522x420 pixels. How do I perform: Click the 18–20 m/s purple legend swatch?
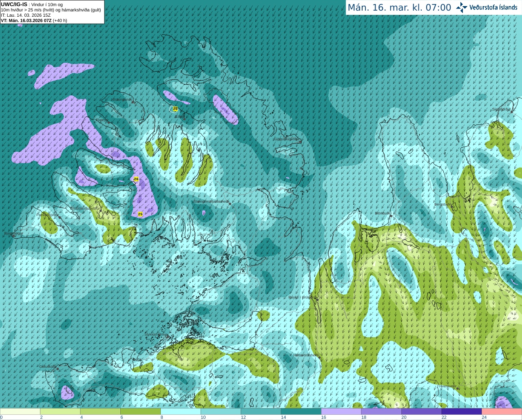click(x=381, y=411)
